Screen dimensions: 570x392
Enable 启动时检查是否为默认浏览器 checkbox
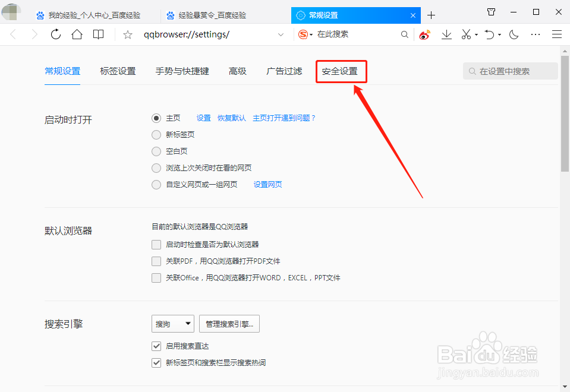tap(156, 245)
